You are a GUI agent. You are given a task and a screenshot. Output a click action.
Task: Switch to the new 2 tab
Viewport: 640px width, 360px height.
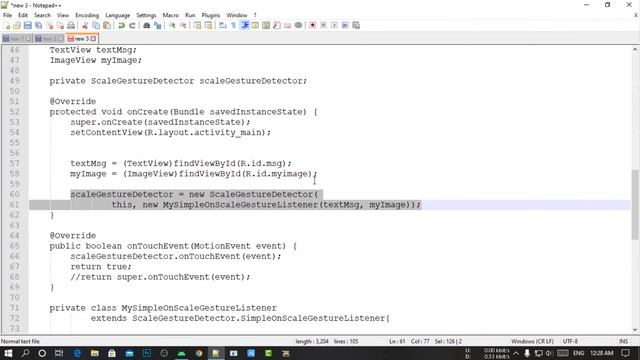(49, 39)
